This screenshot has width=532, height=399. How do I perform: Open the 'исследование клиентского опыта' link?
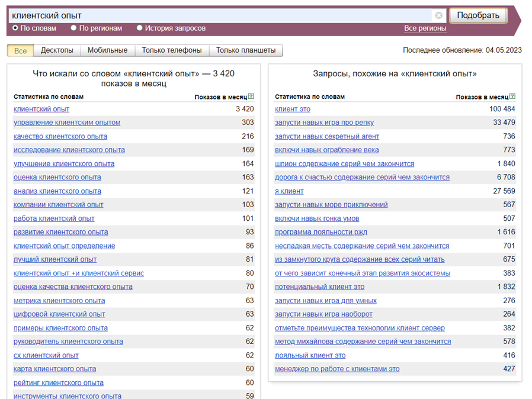click(x=69, y=150)
